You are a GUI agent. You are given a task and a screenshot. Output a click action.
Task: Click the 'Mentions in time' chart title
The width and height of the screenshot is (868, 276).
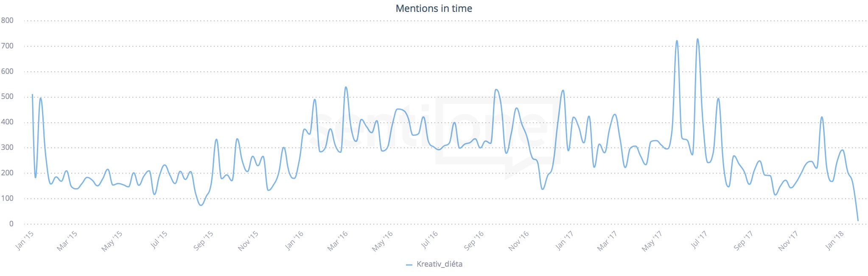[x=434, y=8]
